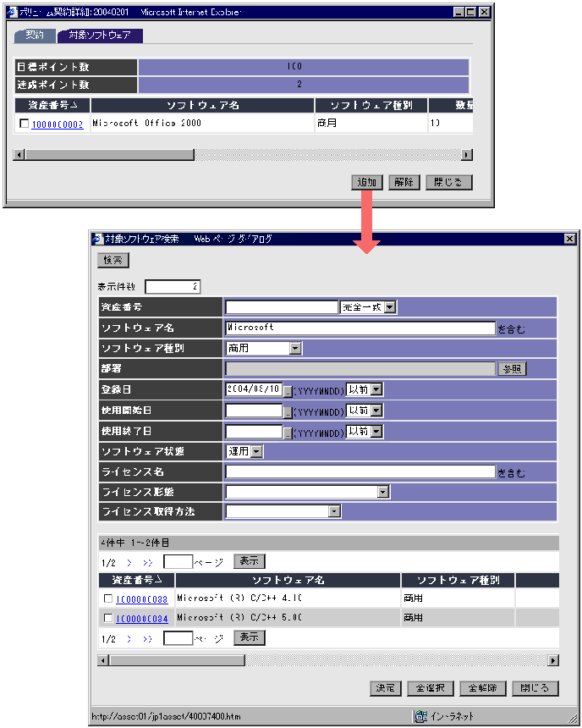Tick checkbox for asset 1000000034

click(x=108, y=618)
